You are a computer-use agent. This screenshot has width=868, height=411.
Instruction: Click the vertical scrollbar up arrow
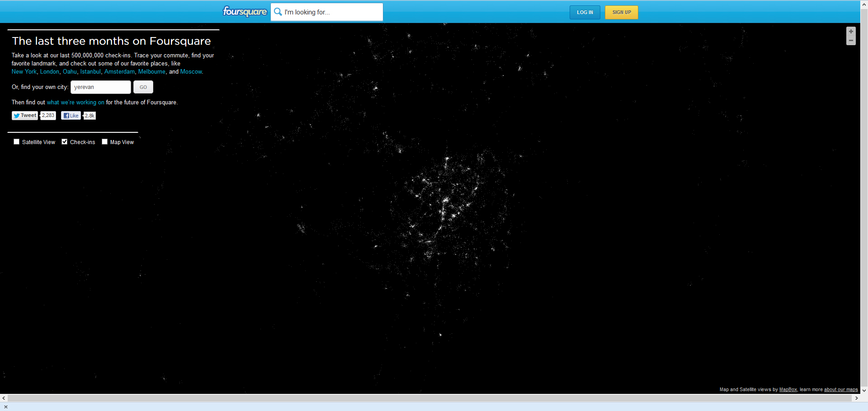[x=864, y=4]
